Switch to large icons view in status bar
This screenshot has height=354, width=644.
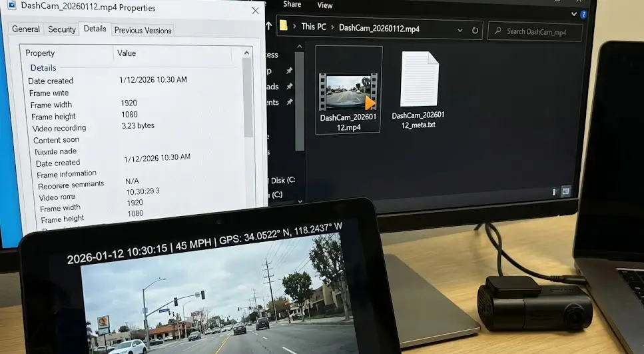click(566, 191)
